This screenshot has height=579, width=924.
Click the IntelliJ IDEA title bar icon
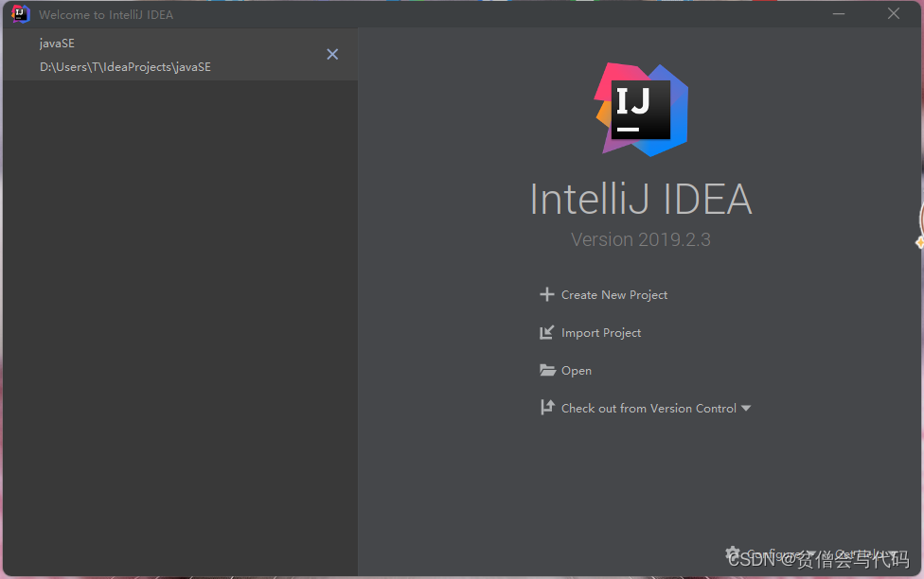click(x=20, y=14)
